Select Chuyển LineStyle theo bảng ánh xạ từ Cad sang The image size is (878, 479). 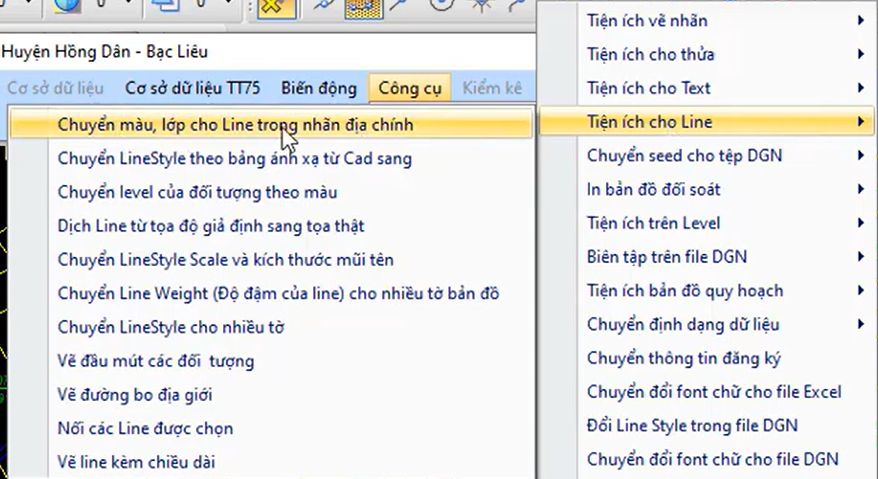[x=271, y=159]
